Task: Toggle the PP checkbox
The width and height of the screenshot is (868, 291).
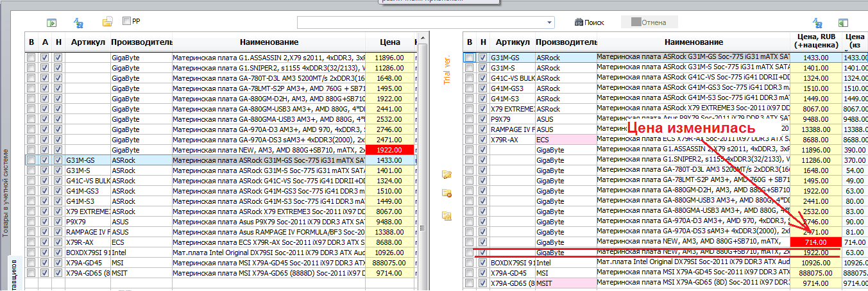Action: tap(126, 21)
